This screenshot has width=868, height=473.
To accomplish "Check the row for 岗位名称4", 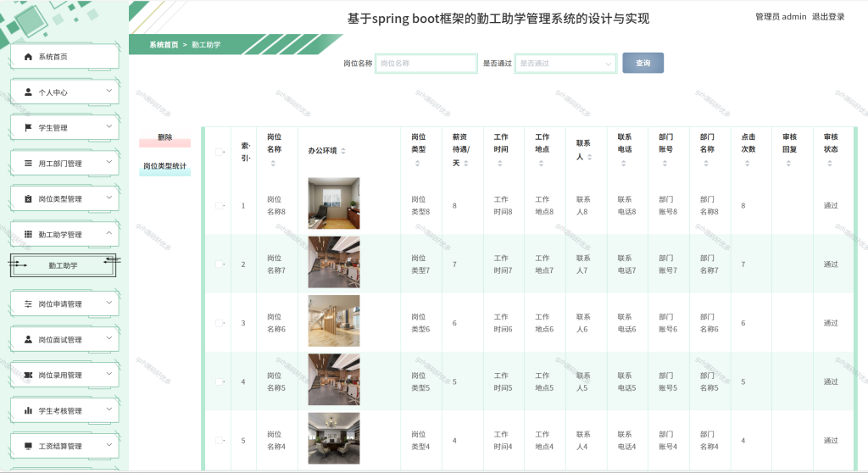I will [220, 440].
